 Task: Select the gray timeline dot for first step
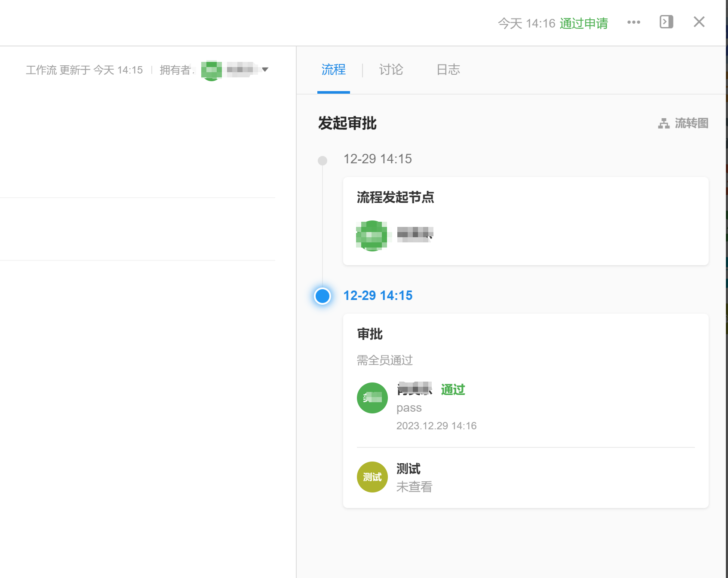323,161
